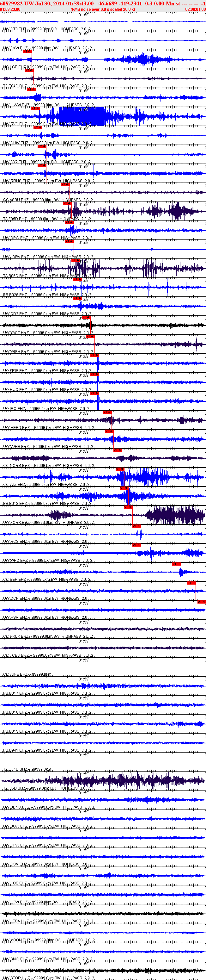Click the start time 01:58:23.00 label
Image resolution: width=206 pixels, height=980 pixels.
tap(10, 9)
